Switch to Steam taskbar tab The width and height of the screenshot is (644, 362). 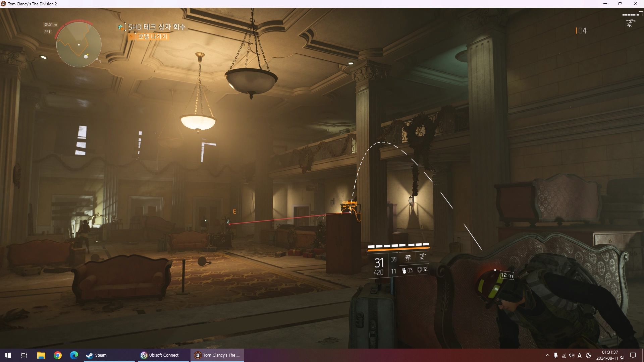(97, 355)
